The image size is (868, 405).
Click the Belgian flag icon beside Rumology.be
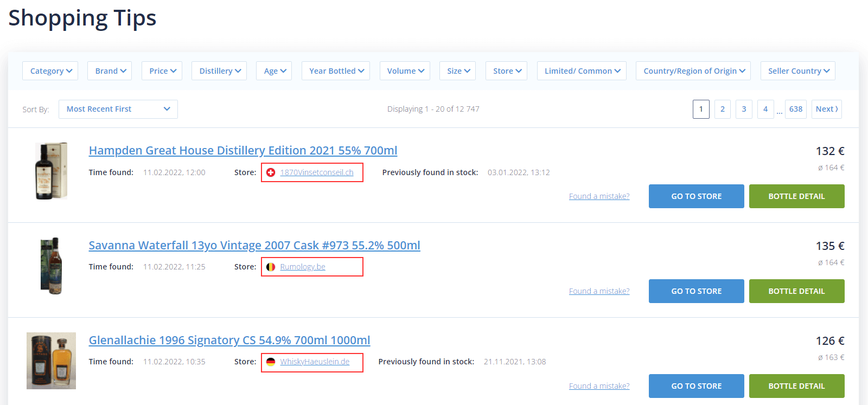click(271, 267)
